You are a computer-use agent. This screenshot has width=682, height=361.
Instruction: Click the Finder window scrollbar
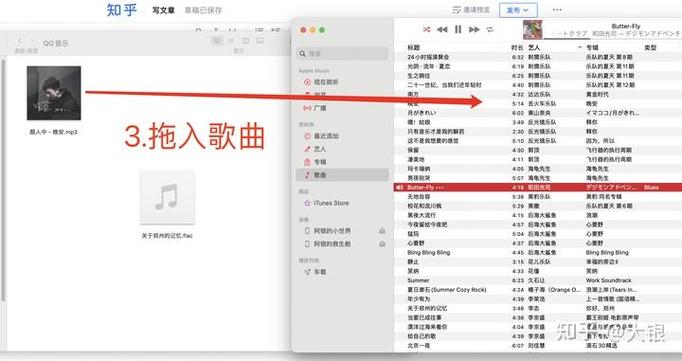pos(3,180)
